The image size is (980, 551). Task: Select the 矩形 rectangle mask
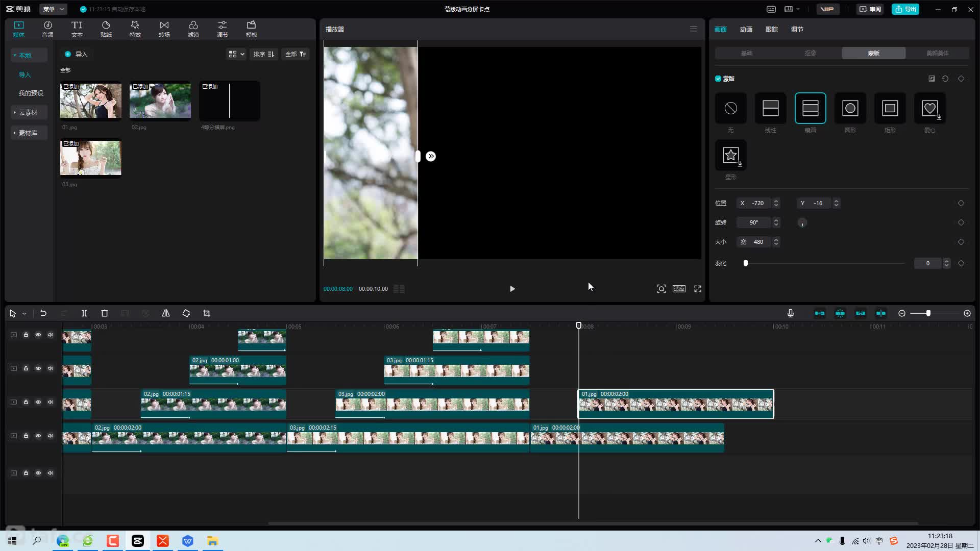890,108
